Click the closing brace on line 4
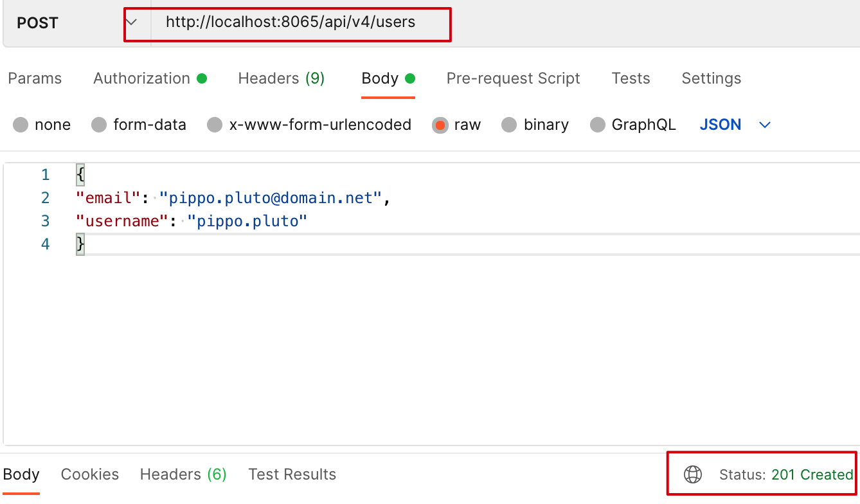 (x=80, y=244)
